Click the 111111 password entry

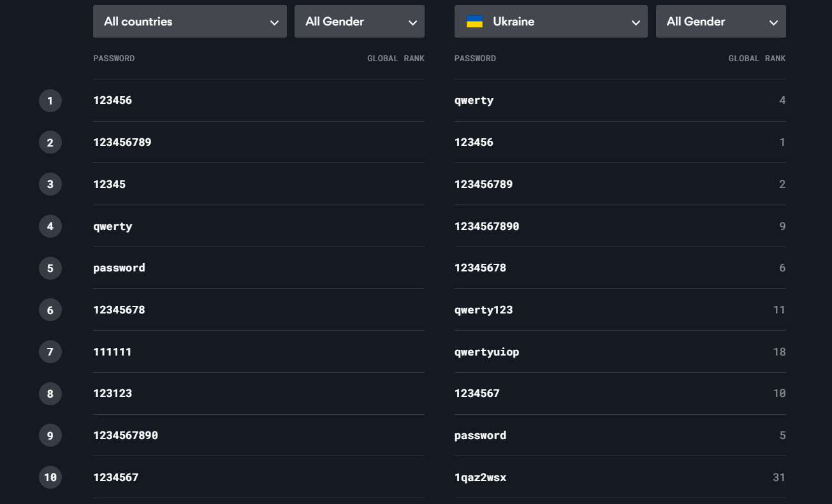(x=112, y=352)
